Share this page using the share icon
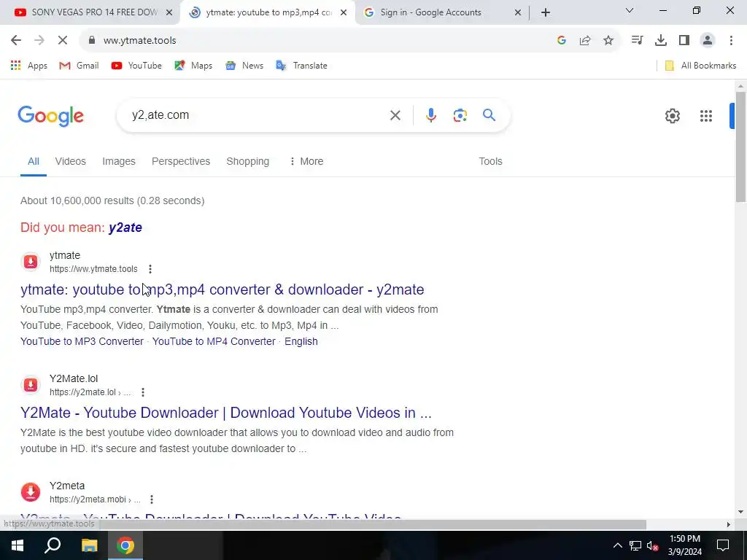 tap(585, 41)
